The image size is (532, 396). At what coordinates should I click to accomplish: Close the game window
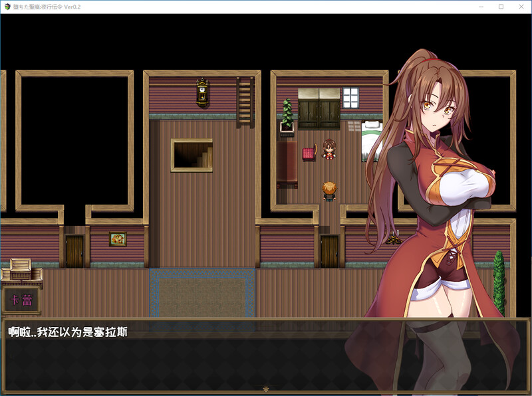pos(521,7)
